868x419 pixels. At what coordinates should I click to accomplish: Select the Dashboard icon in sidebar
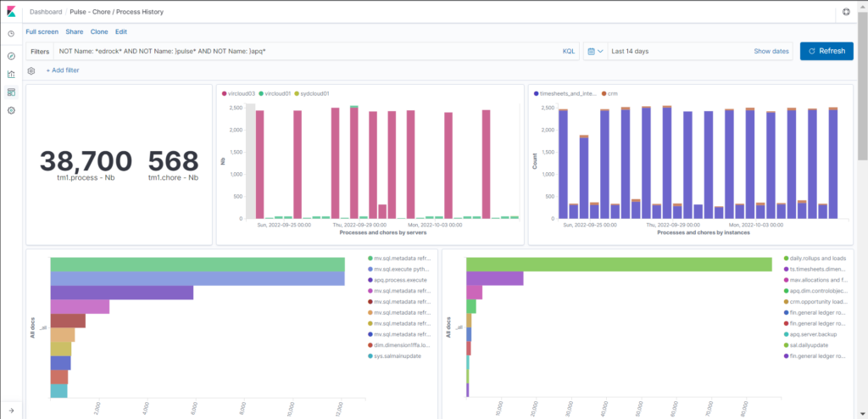tap(11, 92)
